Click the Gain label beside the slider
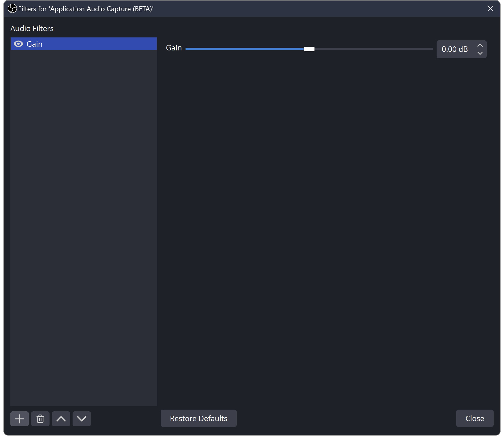Viewport: 504px width, 439px height. pyautogui.click(x=174, y=48)
